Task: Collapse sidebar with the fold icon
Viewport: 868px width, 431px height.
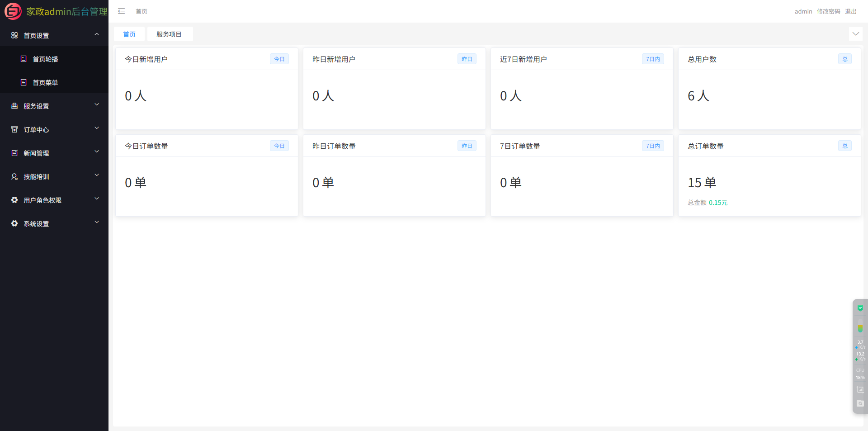Action: [121, 11]
